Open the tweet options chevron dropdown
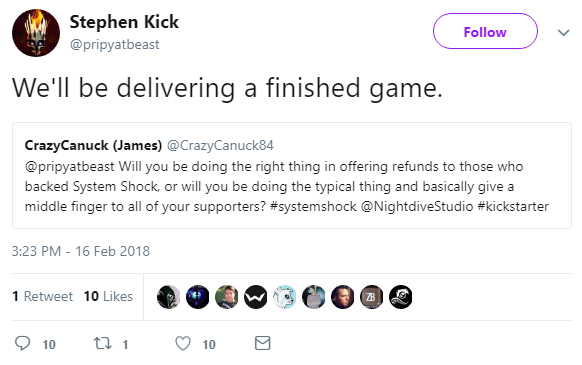Viewport: 582px width, 365px height. [563, 33]
